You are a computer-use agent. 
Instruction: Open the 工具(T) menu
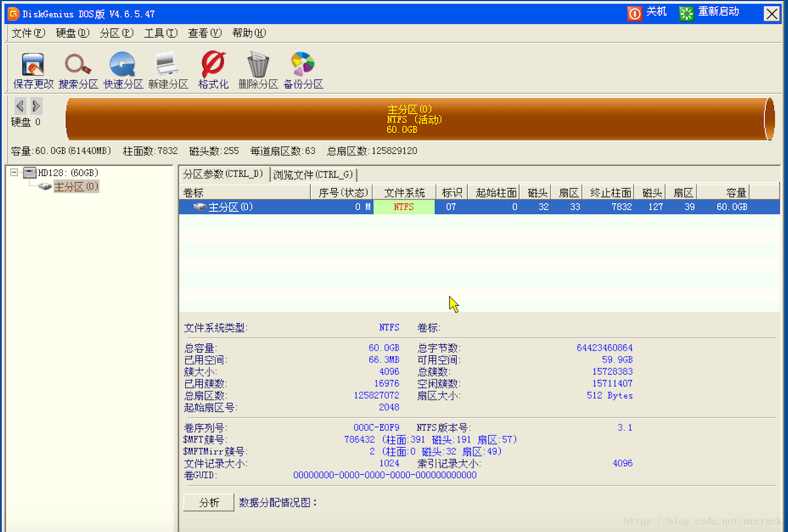coord(161,33)
